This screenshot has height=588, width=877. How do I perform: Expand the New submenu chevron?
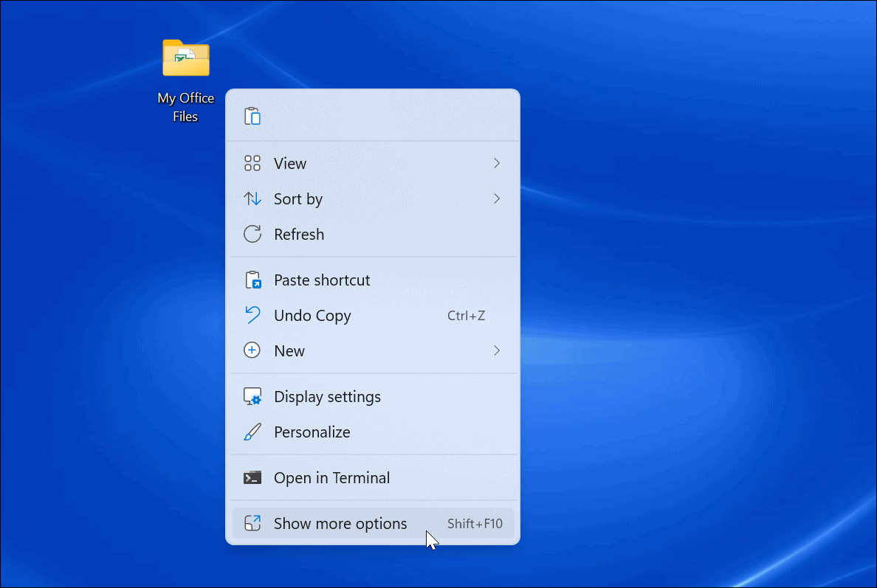(x=496, y=350)
